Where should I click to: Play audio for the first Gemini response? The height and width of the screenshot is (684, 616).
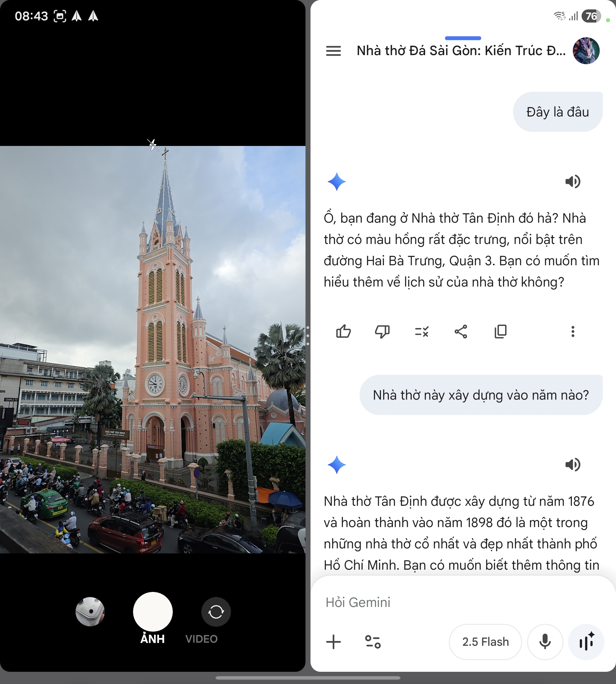coord(572,182)
